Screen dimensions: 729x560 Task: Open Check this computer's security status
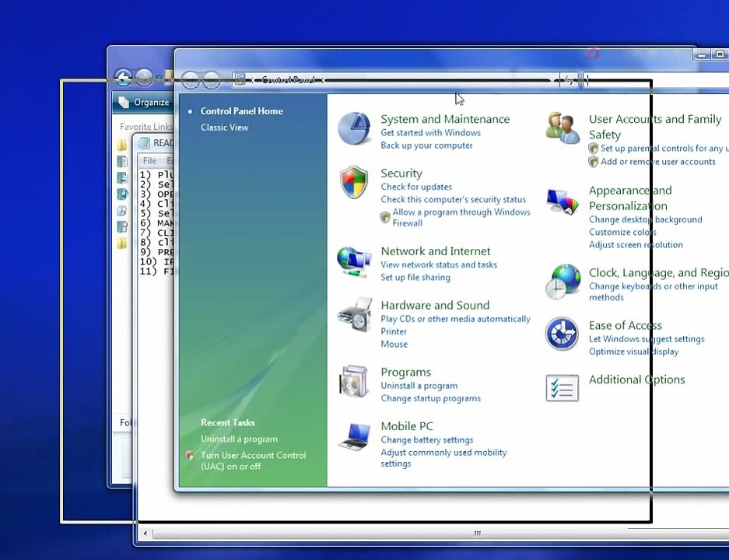point(454,199)
